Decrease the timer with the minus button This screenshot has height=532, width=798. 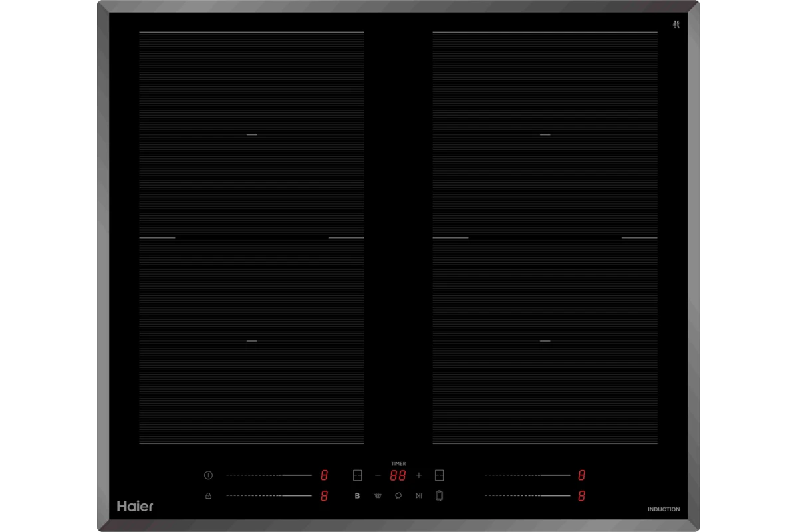pos(378,475)
